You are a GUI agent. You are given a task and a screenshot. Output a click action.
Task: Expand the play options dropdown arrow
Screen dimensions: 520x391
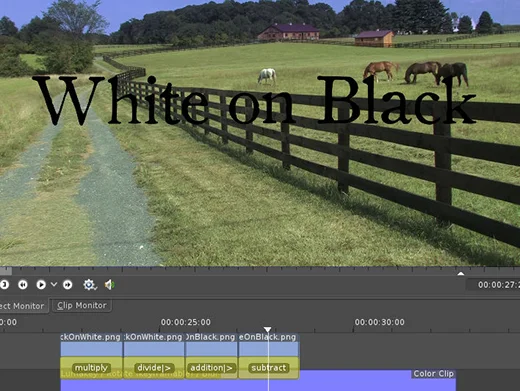54,284
